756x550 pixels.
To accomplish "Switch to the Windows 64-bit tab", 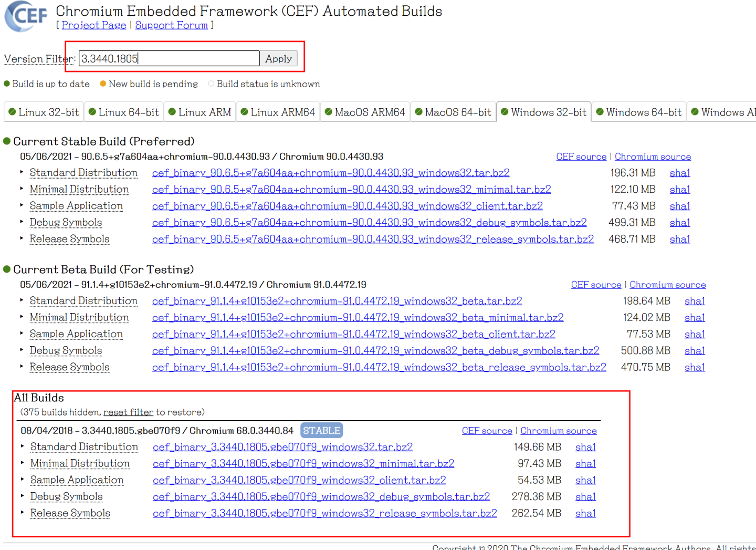I will 639,112.
